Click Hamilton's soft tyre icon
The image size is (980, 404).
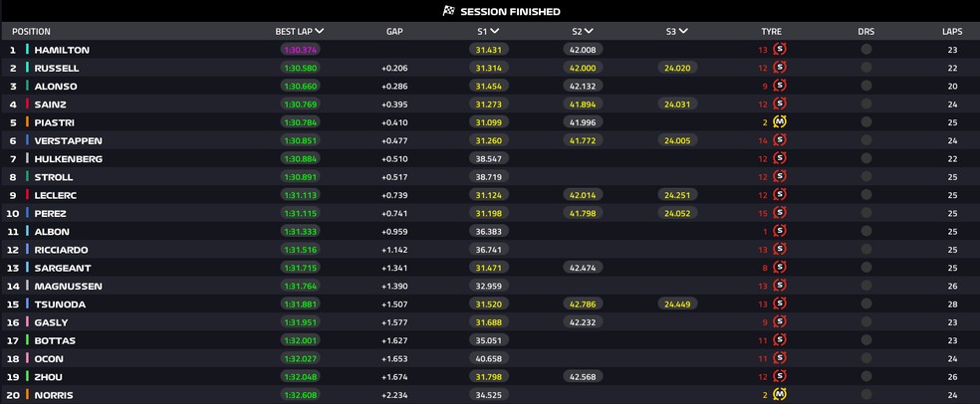(x=780, y=50)
